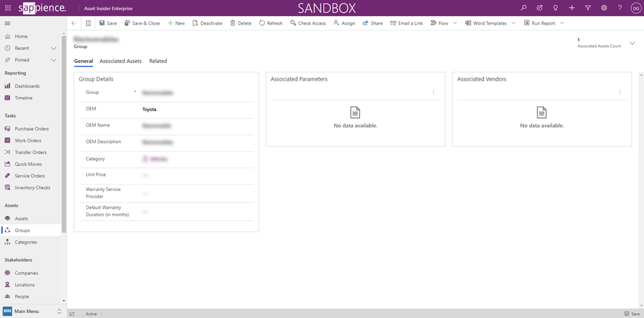Open the help question mark icon
The image size is (644, 318).
[x=620, y=8]
